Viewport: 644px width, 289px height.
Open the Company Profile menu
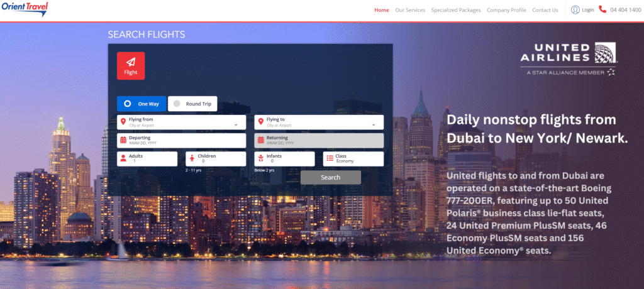click(x=506, y=10)
